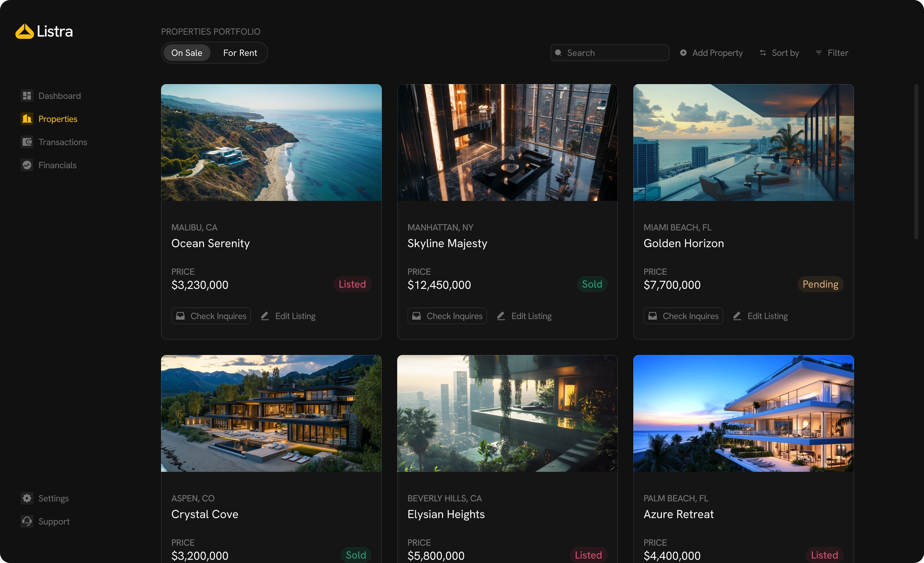Open the Elysian Heights property photo
This screenshot has width=924, height=563.
507,413
